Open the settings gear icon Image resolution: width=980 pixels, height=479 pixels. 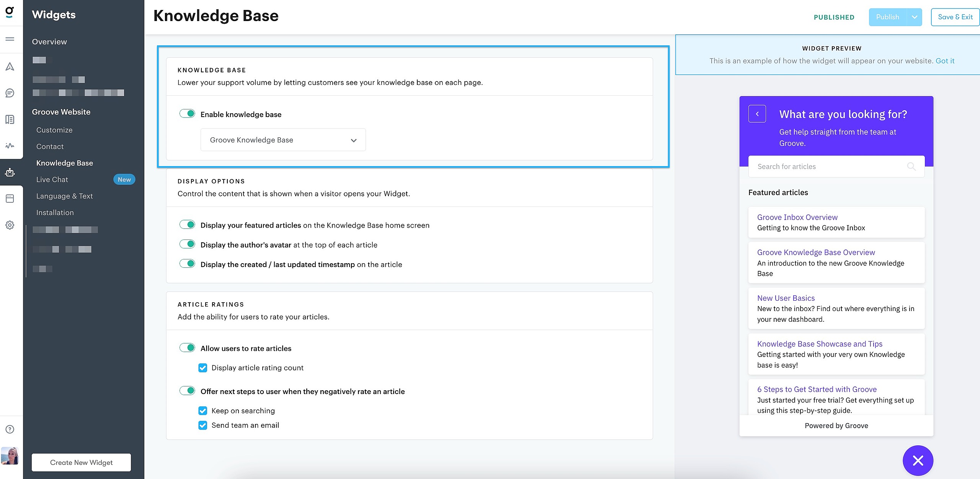[x=10, y=225]
